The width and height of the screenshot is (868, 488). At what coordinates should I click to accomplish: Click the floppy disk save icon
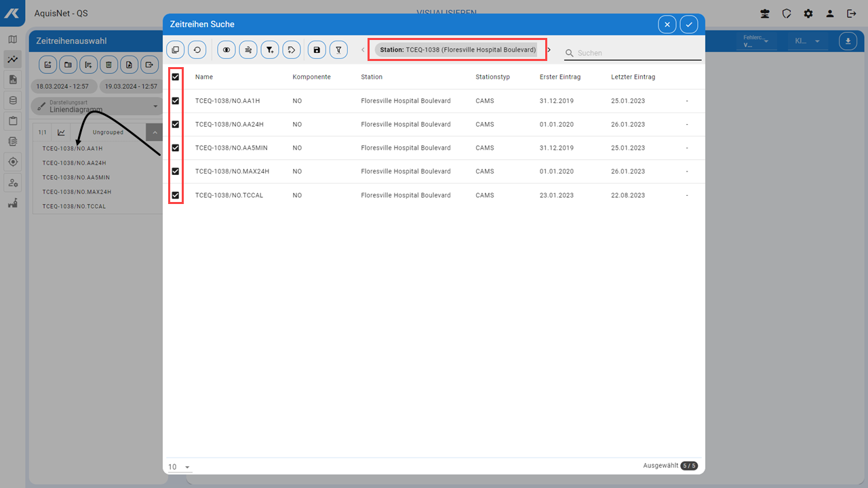click(317, 49)
